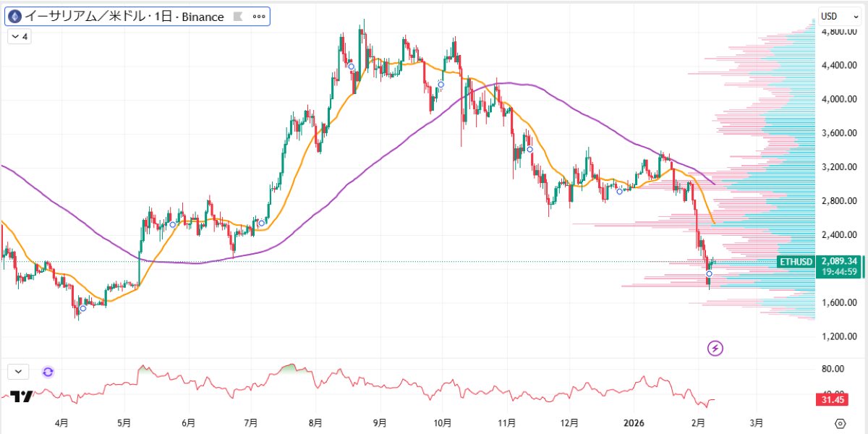868x434 pixels.
Task: Click the 2026 label on the time axis
Action: [x=634, y=422]
